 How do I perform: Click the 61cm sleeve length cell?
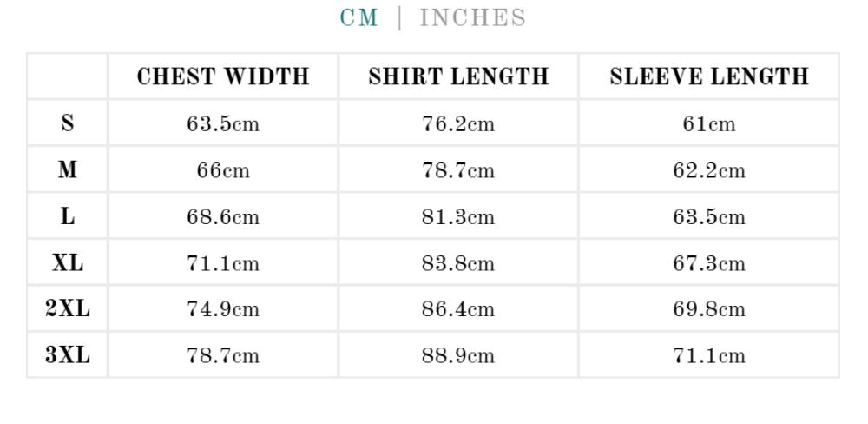tap(709, 124)
